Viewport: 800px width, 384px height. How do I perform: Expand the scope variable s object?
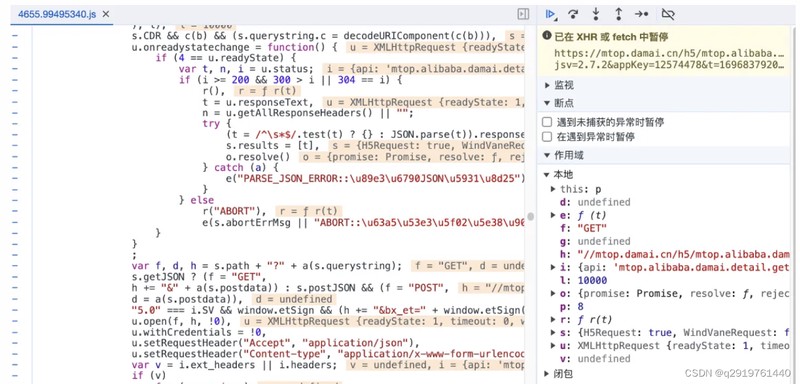point(553,332)
